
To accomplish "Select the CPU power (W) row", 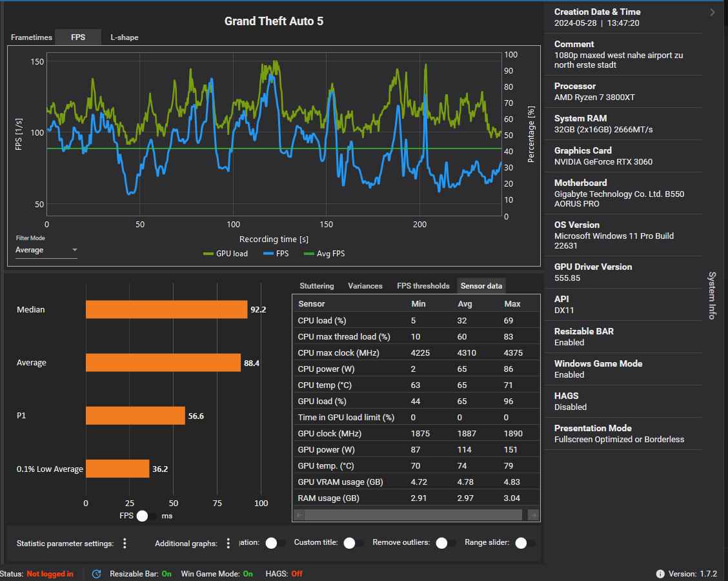I will [x=416, y=369].
